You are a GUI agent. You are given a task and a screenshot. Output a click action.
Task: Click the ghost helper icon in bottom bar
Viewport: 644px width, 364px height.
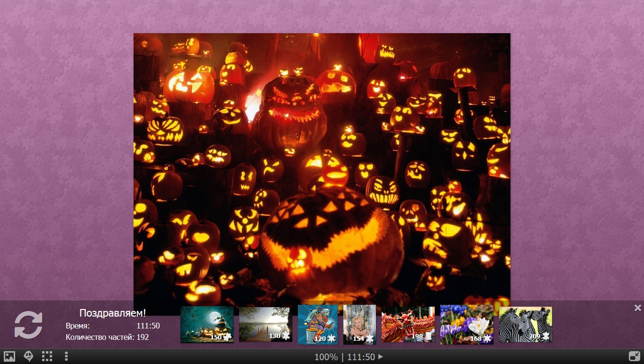(28, 356)
